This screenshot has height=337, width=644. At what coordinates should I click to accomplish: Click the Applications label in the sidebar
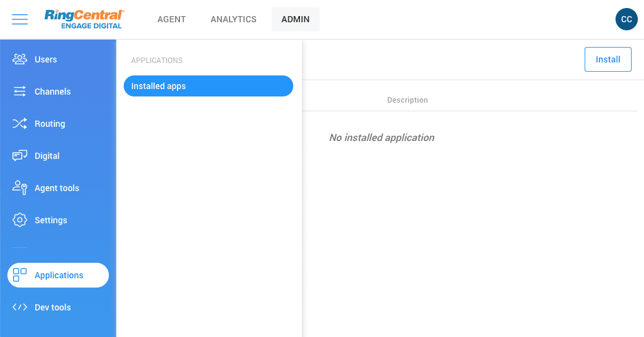point(59,275)
